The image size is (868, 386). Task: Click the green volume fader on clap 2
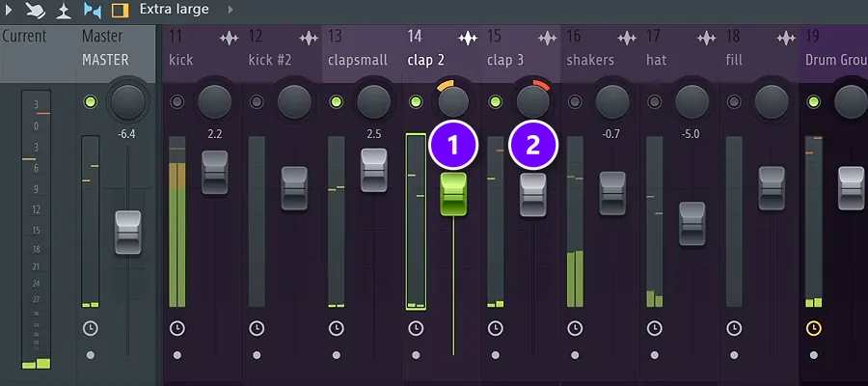(x=453, y=194)
